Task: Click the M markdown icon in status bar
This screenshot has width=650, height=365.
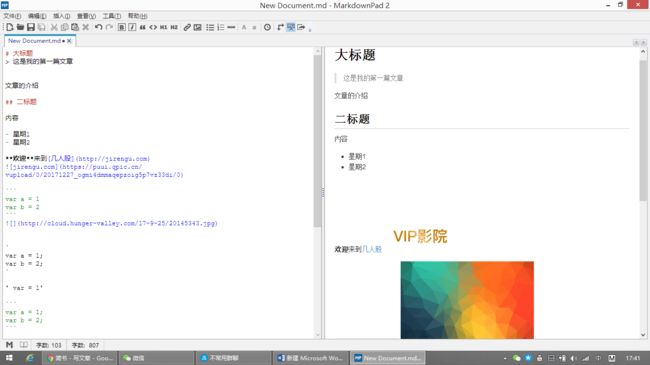Action: pos(9,345)
